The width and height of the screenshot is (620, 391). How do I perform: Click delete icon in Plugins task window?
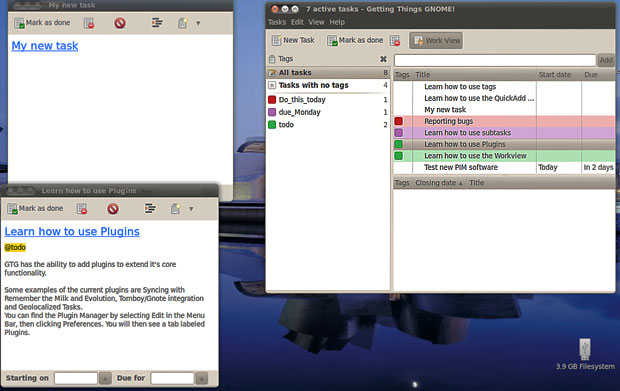tap(82, 209)
